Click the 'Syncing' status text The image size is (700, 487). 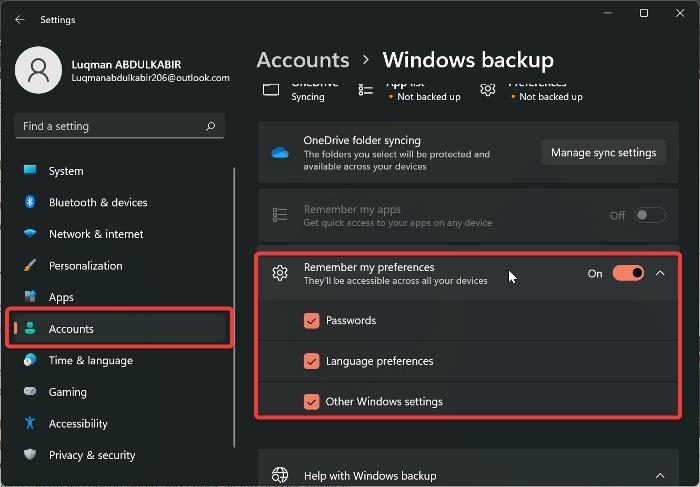point(308,96)
